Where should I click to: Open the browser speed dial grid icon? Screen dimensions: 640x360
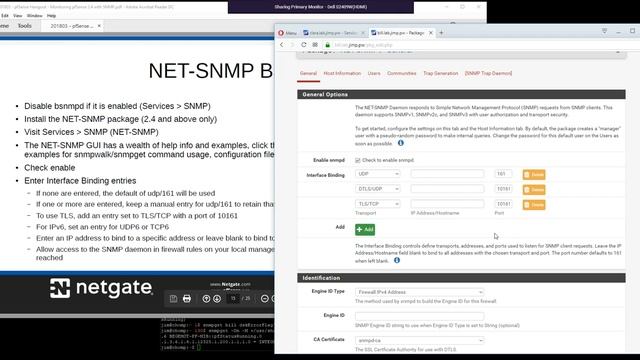315,44
